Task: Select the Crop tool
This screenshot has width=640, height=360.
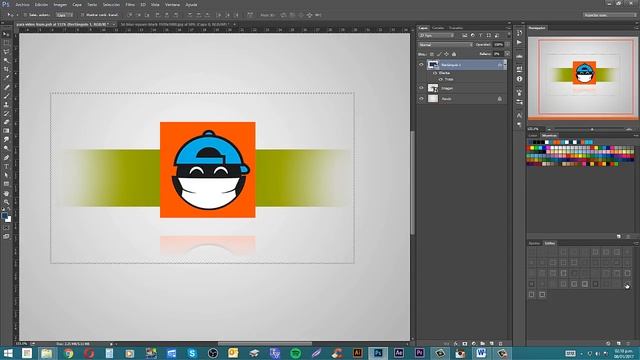Action: point(6,69)
